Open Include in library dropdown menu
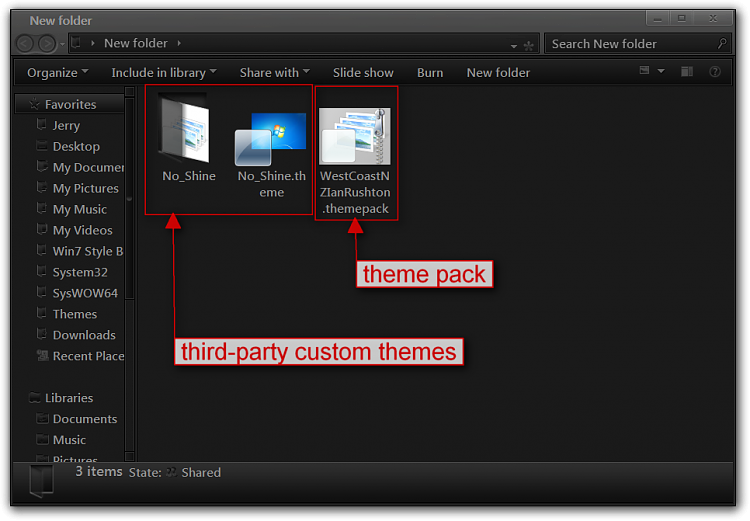Screen dimensions: 750x521 click(164, 73)
